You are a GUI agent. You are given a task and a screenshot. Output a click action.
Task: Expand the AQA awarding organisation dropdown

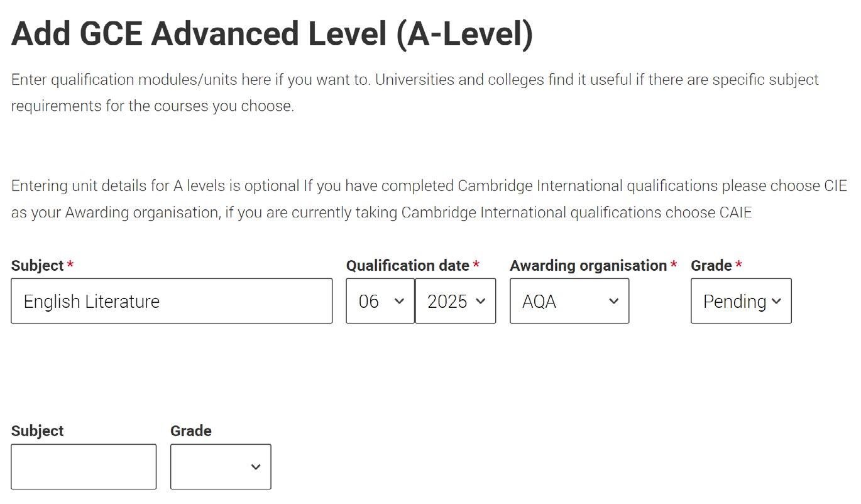[569, 301]
